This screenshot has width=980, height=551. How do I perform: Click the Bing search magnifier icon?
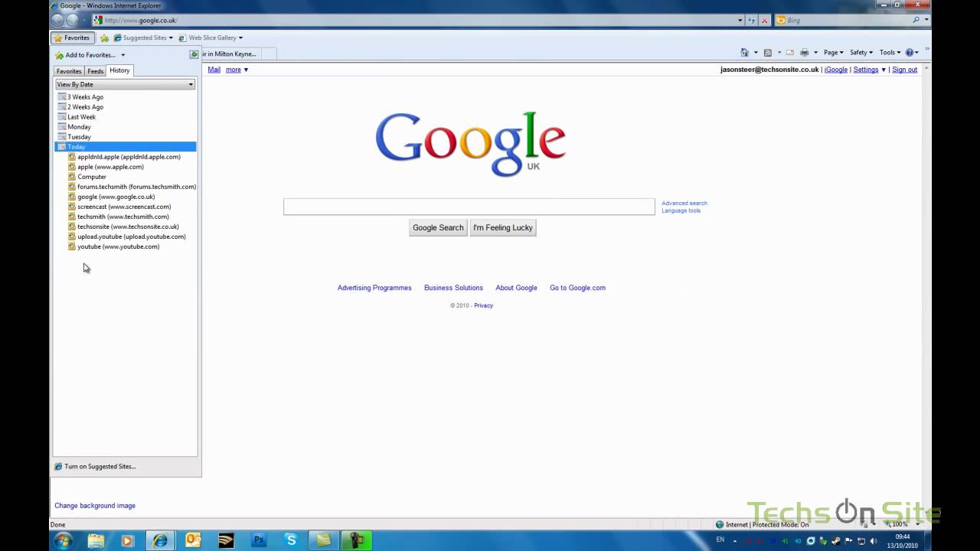[x=916, y=21]
